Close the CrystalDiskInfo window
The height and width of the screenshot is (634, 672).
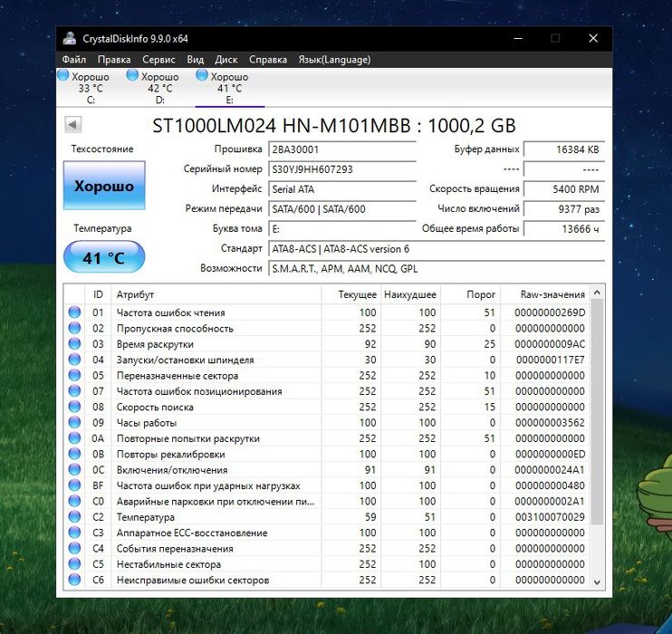coord(593,38)
